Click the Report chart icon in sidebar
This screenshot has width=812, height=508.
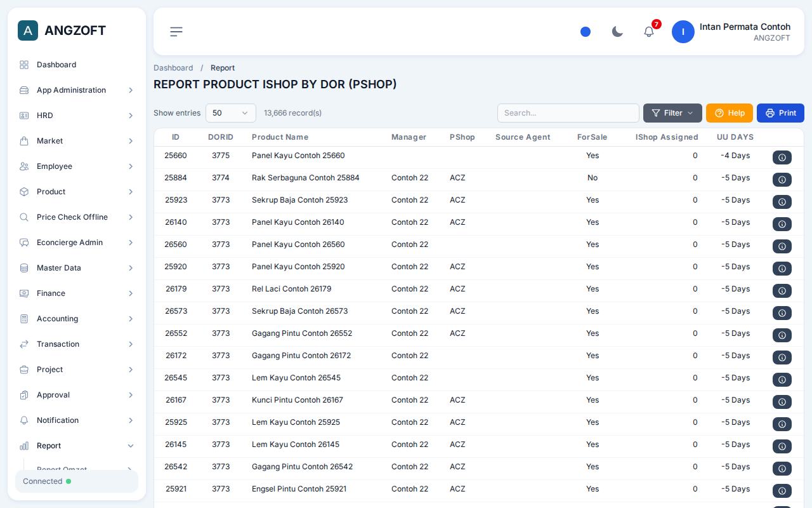(24, 446)
